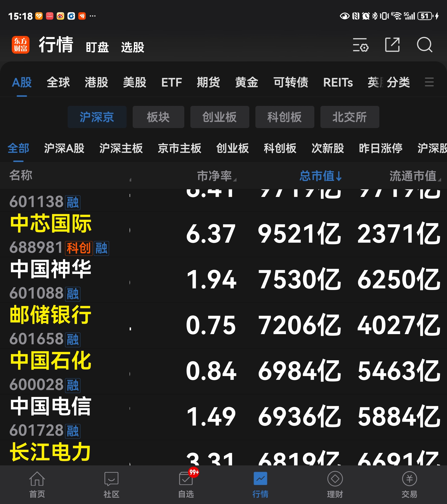Switch to the A股 tab
The height and width of the screenshot is (504, 447).
(22, 82)
